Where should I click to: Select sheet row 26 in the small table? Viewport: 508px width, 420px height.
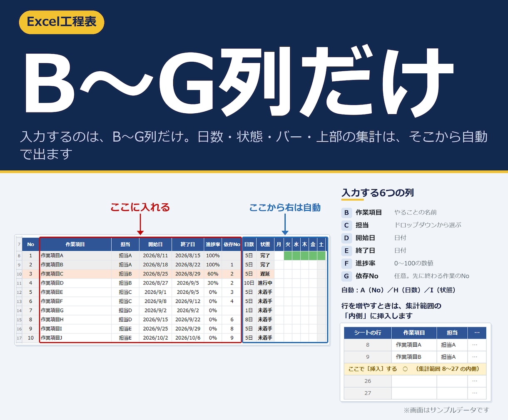tap(368, 381)
